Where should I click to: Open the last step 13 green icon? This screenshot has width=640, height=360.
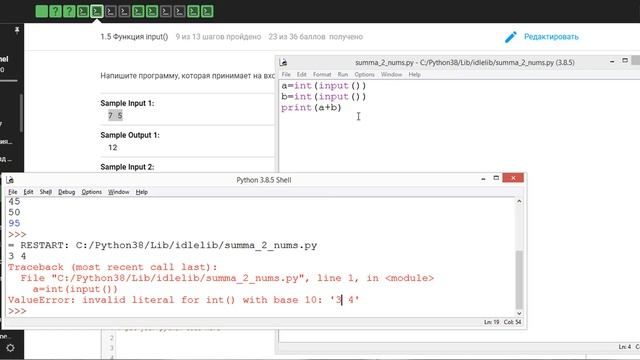point(207,11)
